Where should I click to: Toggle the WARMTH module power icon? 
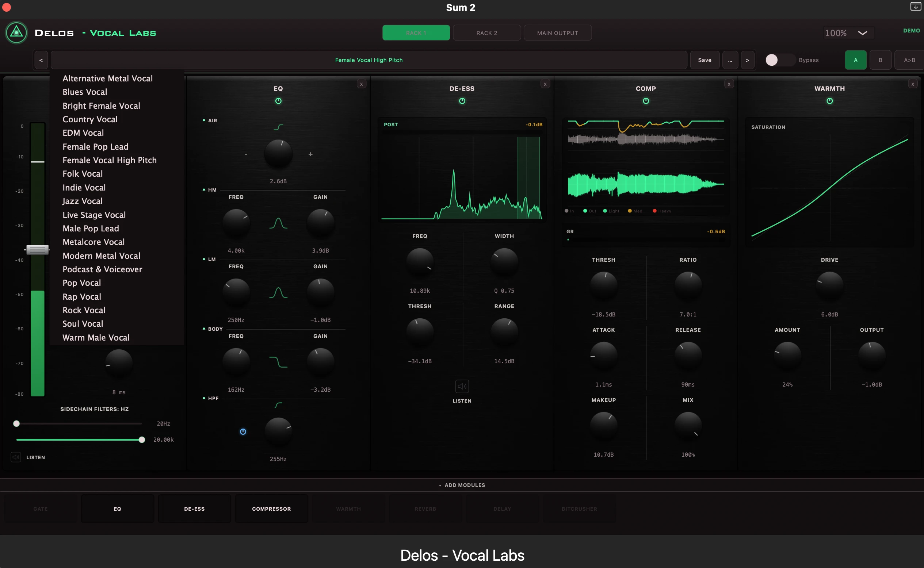[x=829, y=101]
